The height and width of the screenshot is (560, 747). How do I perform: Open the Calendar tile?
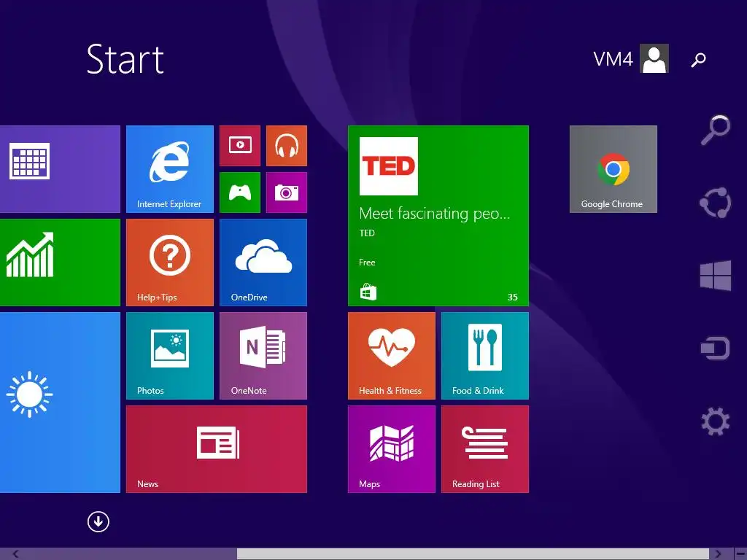coord(60,169)
